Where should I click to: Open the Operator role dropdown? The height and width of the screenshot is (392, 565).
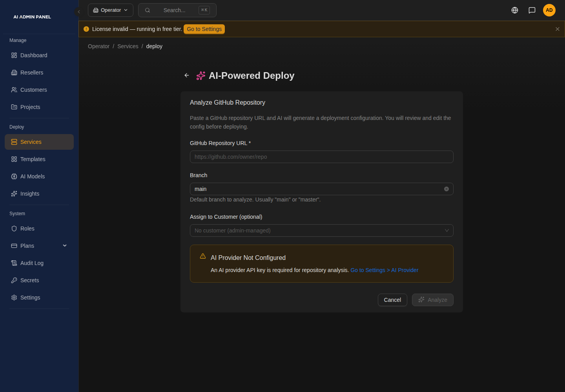coord(111,10)
